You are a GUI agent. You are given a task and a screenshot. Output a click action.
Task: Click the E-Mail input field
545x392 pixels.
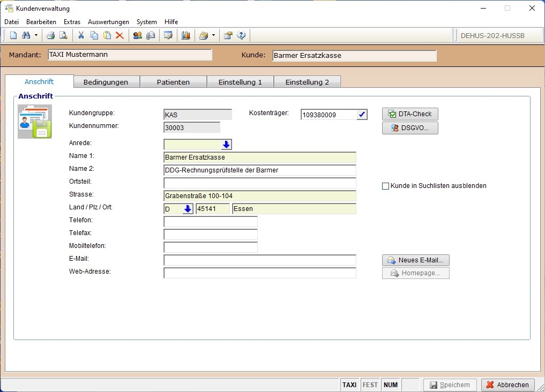(260, 260)
